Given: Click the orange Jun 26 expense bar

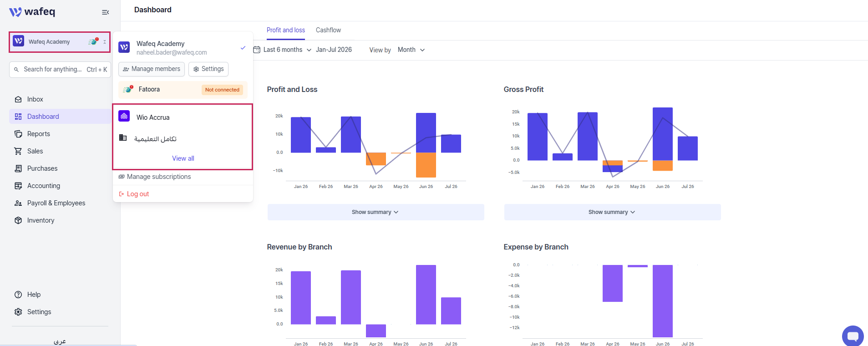Looking at the screenshot, I should tap(426, 165).
